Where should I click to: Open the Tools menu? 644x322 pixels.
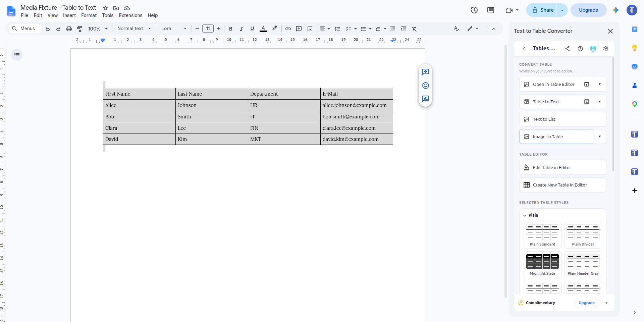coord(108,15)
